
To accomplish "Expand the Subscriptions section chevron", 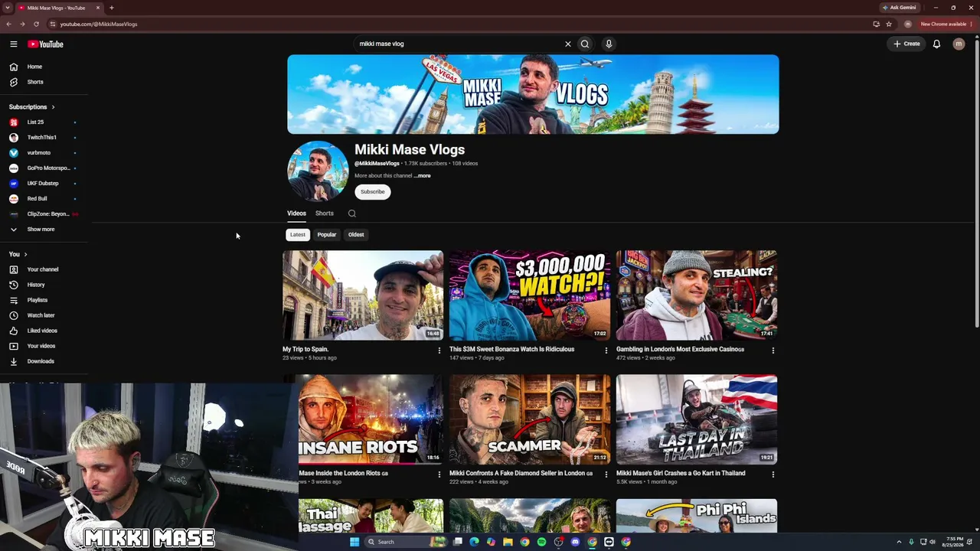I will [x=53, y=107].
